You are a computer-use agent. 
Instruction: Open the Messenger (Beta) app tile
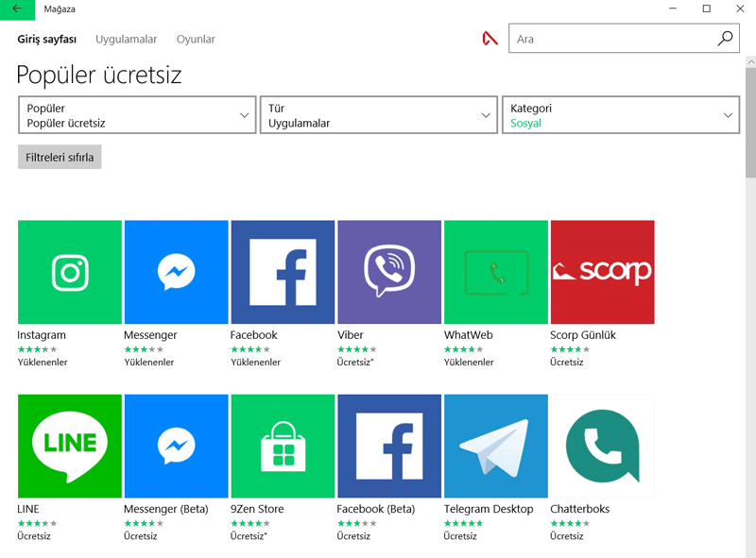point(176,447)
